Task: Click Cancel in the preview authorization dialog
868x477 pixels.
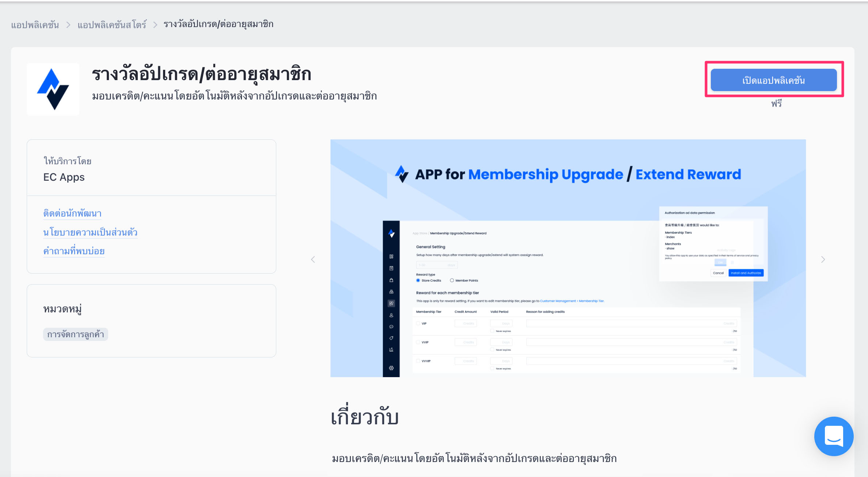Action: 718,273
